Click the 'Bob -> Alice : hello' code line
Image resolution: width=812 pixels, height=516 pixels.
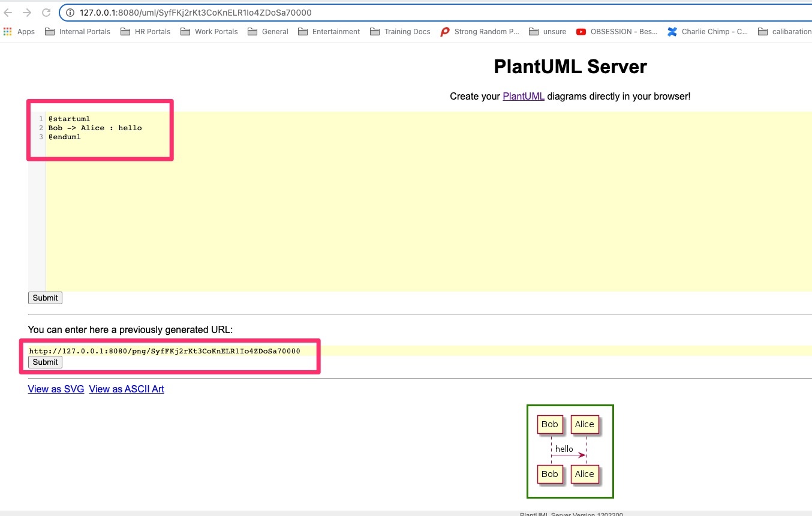pyautogui.click(x=95, y=128)
